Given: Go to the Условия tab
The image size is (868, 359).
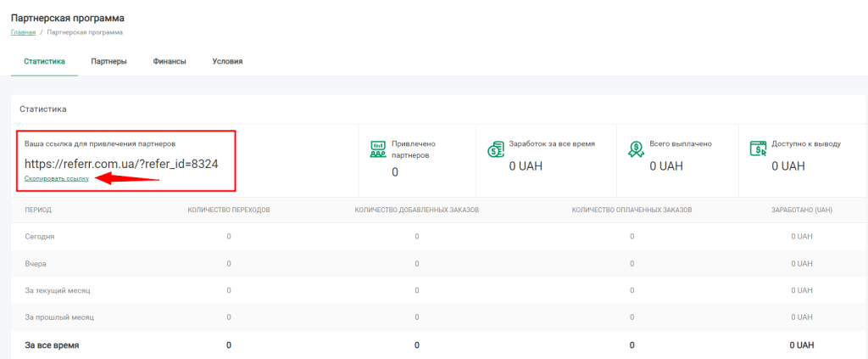Looking at the screenshot, I should pyautogui.click(x=227, y=61).
